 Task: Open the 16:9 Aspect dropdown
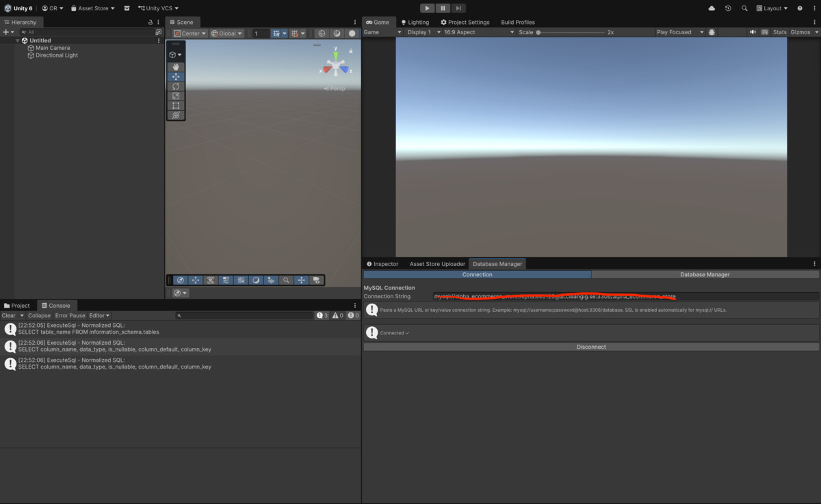click(478, 32)
